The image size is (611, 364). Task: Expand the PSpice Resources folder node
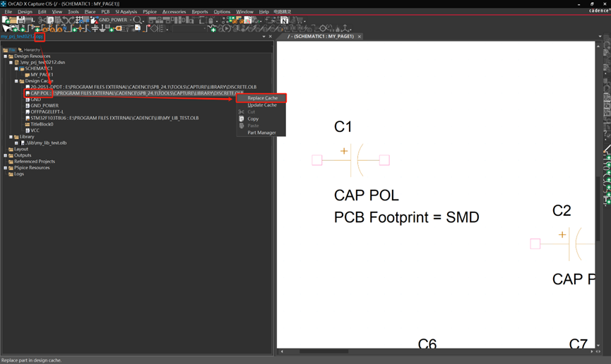(6, 168)
